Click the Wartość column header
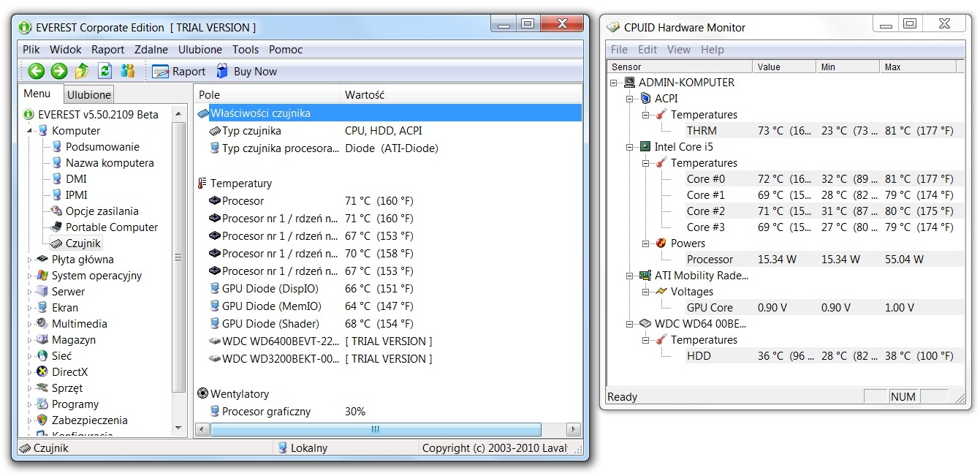Viewport: 980px width, 476px height. coord(461,94)
